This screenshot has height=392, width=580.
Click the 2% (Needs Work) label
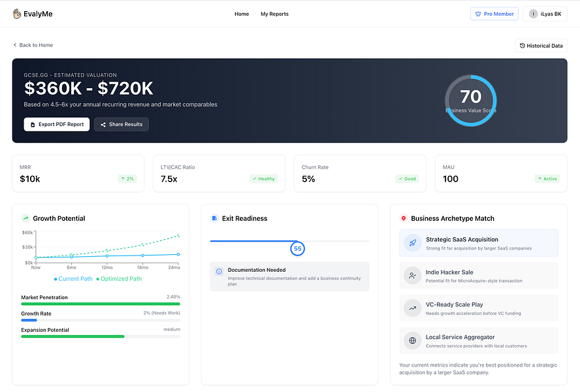[161, 313]
